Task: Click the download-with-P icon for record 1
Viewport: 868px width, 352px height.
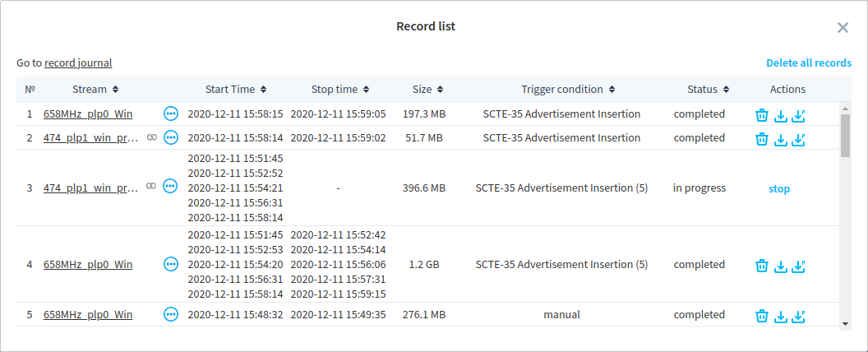Action: [x=798, y=115]
